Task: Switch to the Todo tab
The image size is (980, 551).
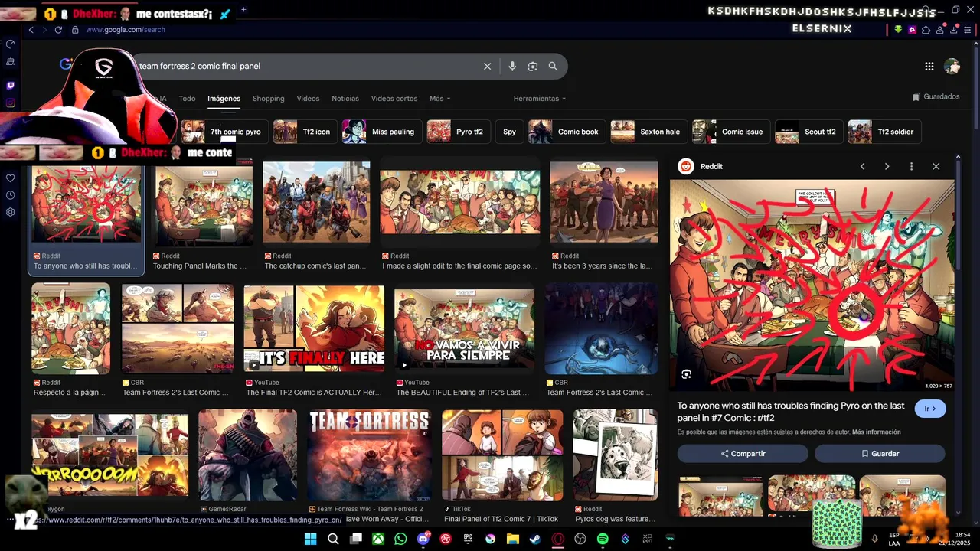Action: point(187,99)
